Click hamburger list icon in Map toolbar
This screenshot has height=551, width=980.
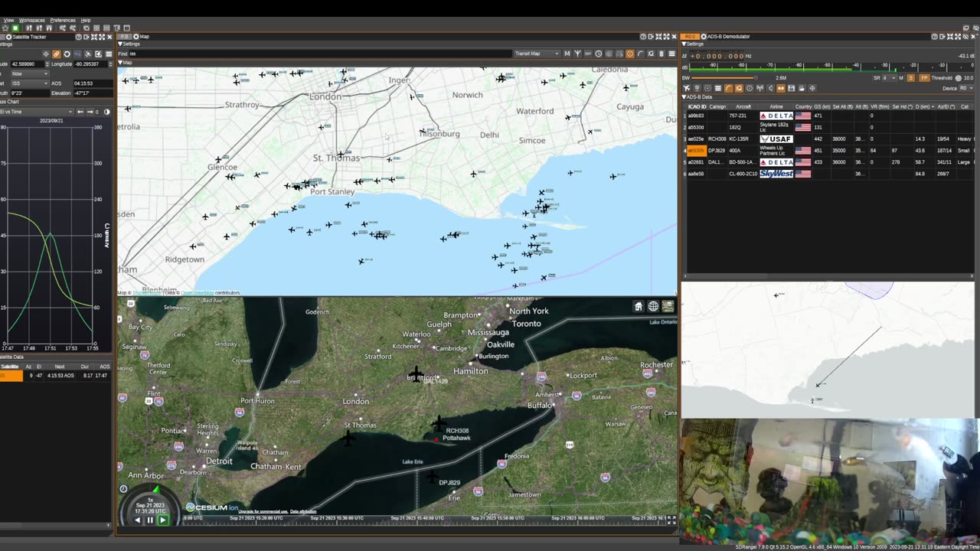671,54
